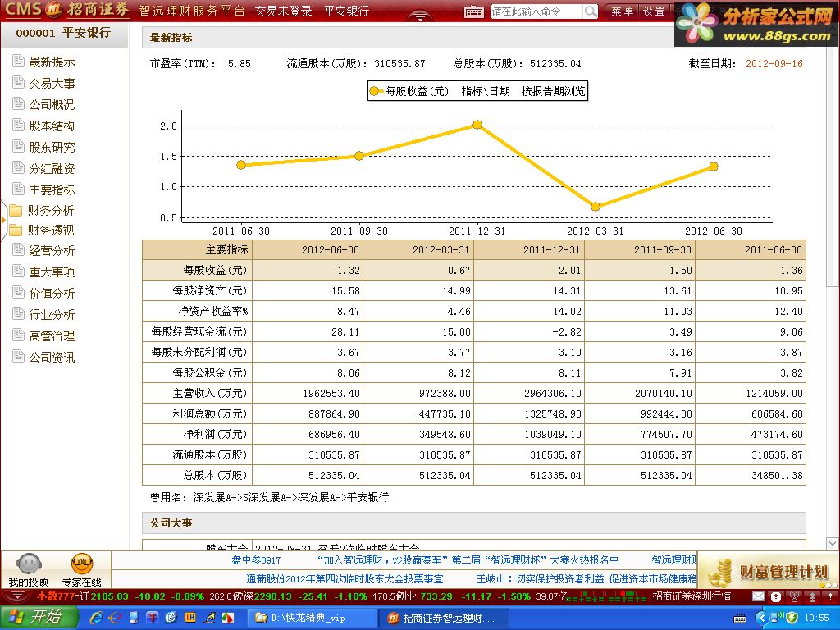Switch to 招商证券智远理财 taskbar button
The image size is (840, 630).
click(x=444, y=618)
